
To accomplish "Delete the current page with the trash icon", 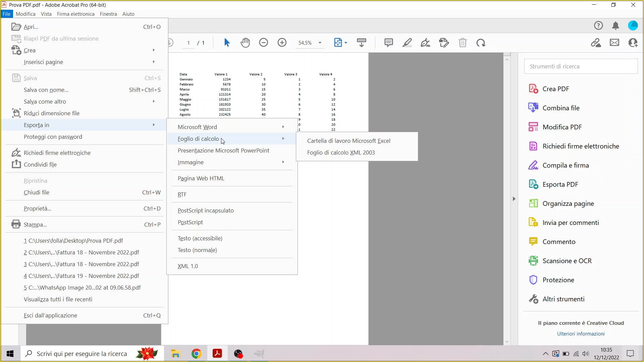I will coord(463,43).
